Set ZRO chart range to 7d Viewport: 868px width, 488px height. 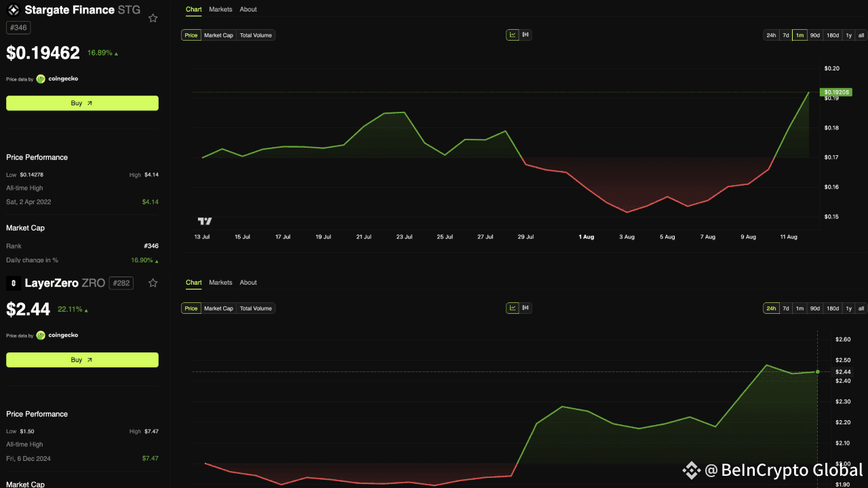pos(786,308)
